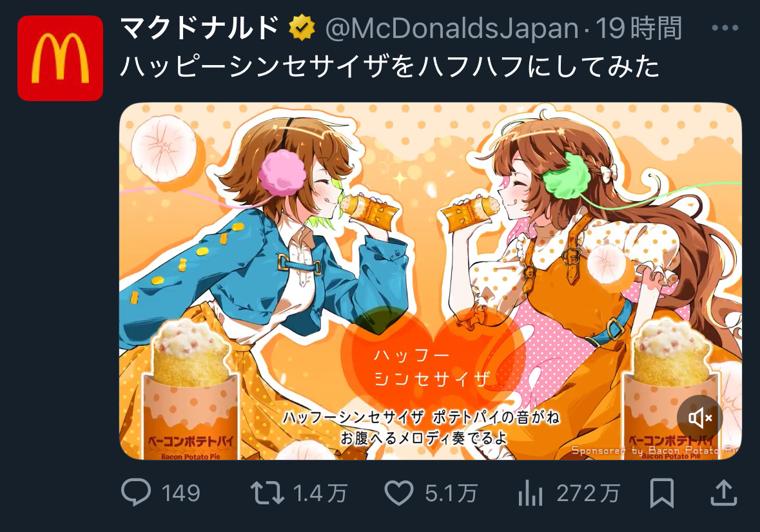The width and height of the screenshot is (760, 532).
Task: Click the orange heart ハッフーシンセサイザ title in video
Action: click(x=433, y=366)
